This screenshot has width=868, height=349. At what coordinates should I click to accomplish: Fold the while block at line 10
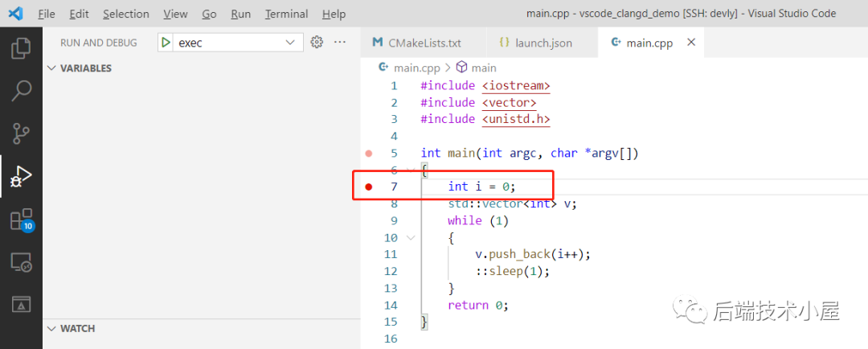[411, 238]
